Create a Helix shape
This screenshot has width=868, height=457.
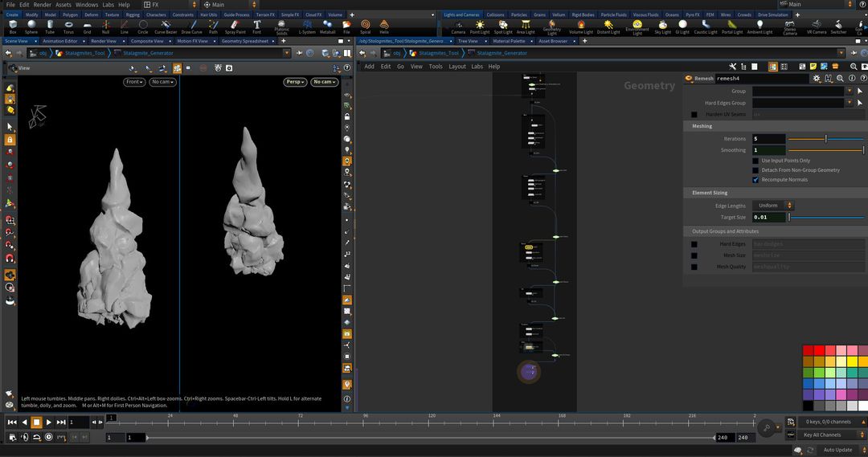384,27
